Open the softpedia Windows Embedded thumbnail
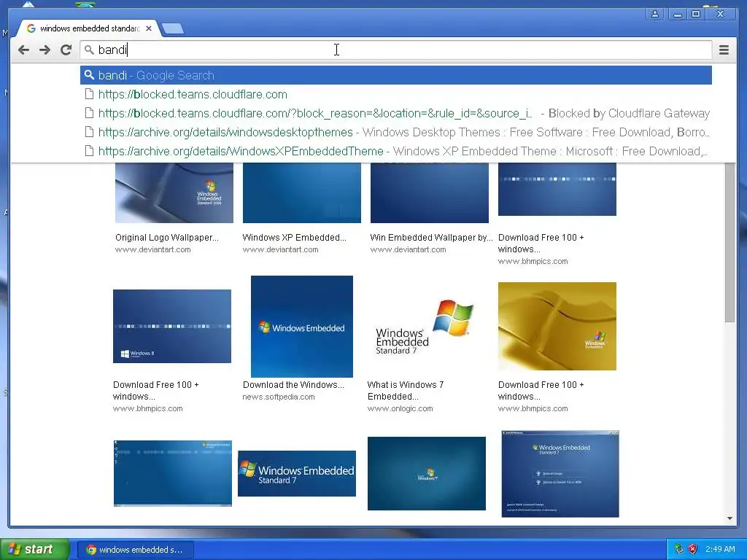 (301, 327)
